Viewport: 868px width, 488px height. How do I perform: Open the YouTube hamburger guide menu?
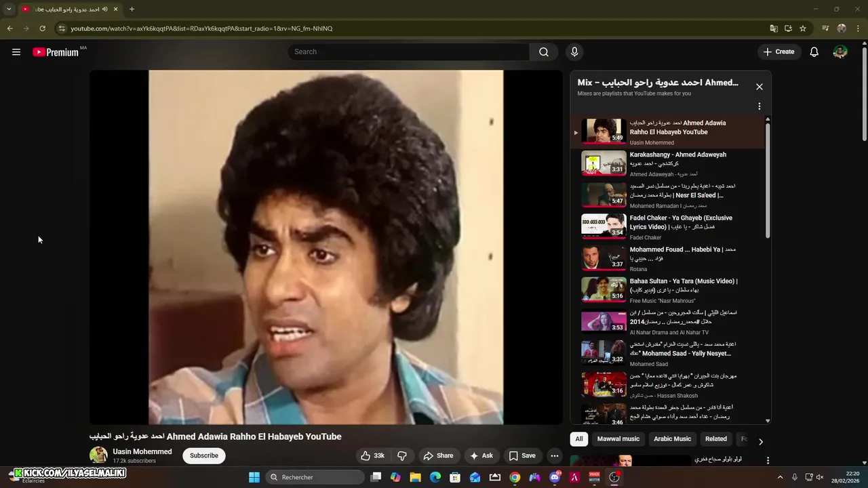pyautogui.click(x=16, y=52)
